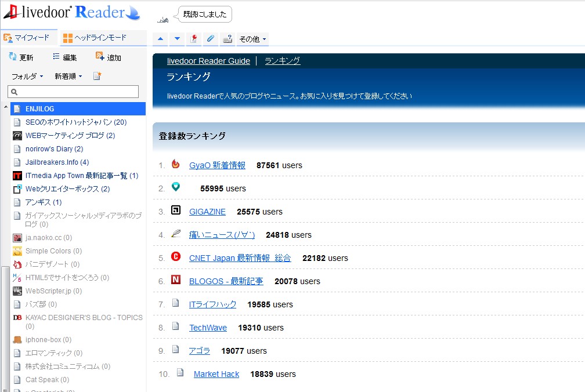Click the 87561 users count
The height and width of the screenshot is (392, 585).
(280, 165)
